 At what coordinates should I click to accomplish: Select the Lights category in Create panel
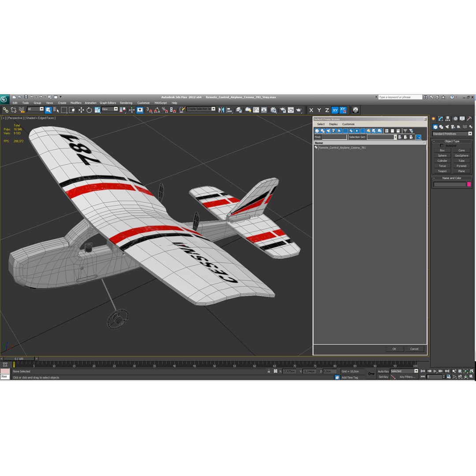(447, 127)
